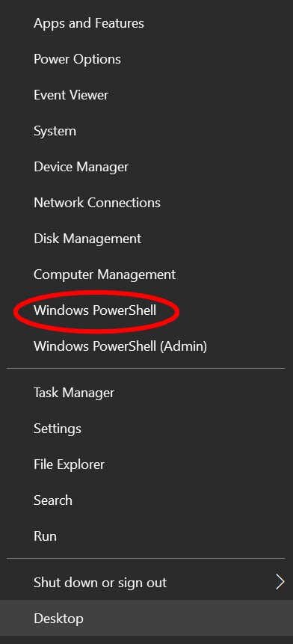Image resolution: width=293 pixels, height=644 pixels.
Task: Open Apps and Features
Action: (146, 23)
